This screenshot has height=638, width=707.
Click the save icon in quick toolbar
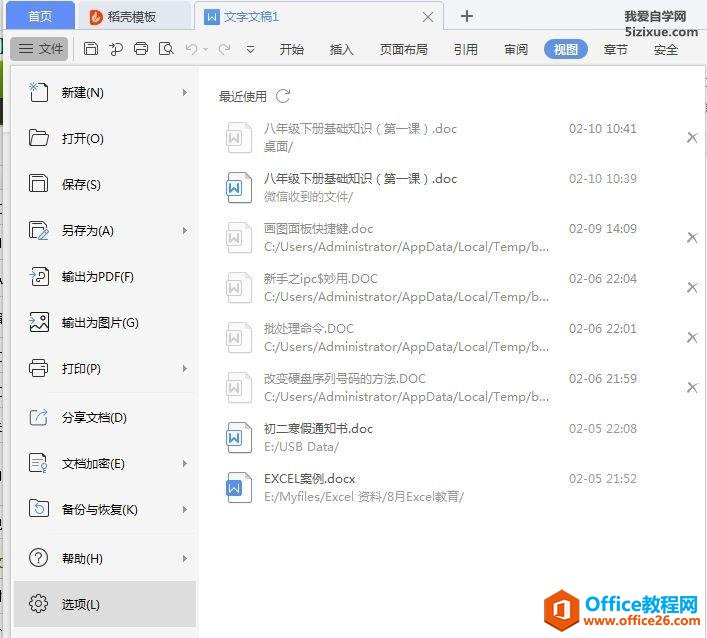(x=91, y=49)
